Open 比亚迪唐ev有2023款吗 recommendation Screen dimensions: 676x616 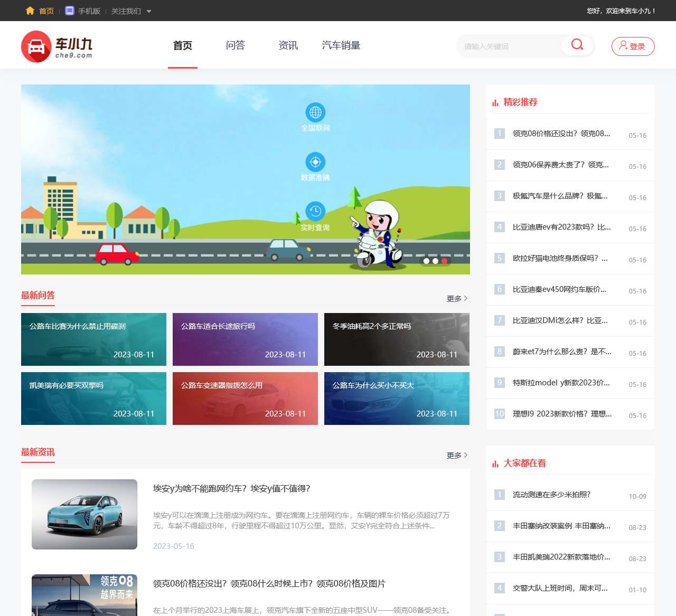562,227
